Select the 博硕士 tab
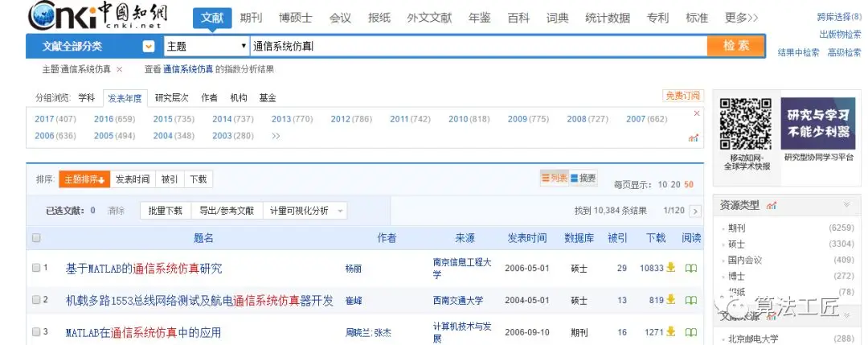 (296, 18)
